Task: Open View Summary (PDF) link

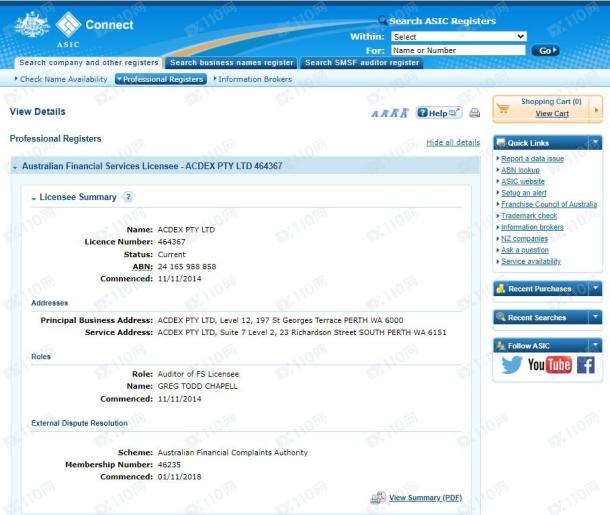Action: pyautogui.click(x=426, y=497)
